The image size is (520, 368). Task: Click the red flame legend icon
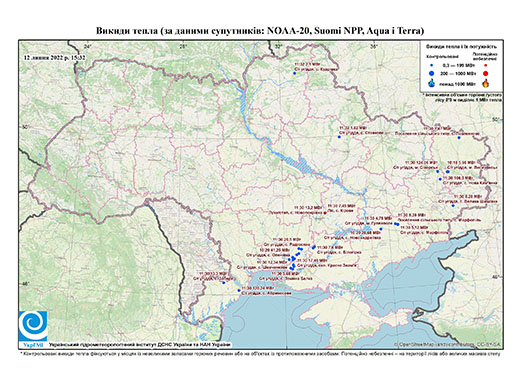486,83
